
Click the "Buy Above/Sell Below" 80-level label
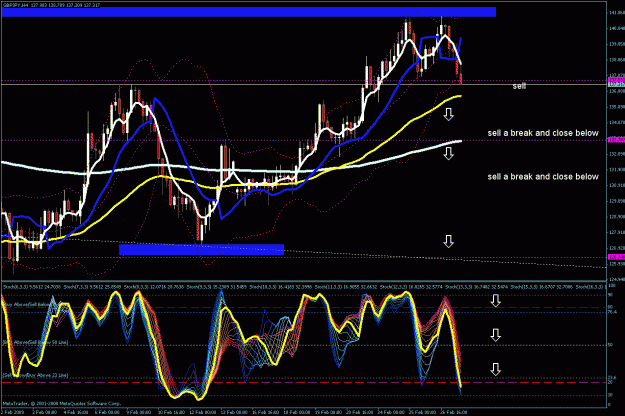[x=28, y=304]
